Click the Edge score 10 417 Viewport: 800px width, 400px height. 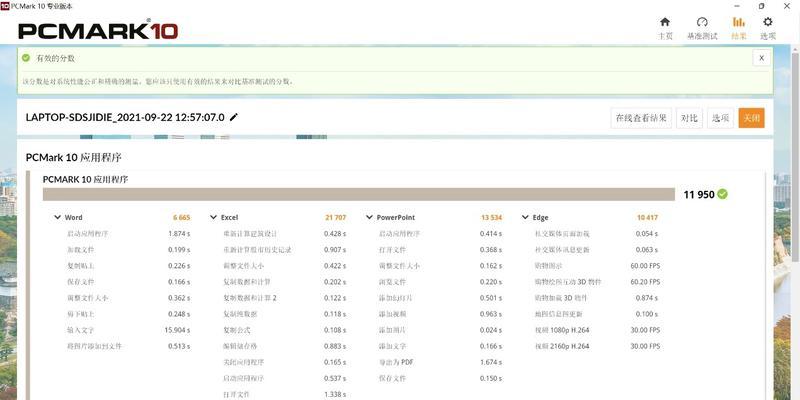[x=647, y=217]
